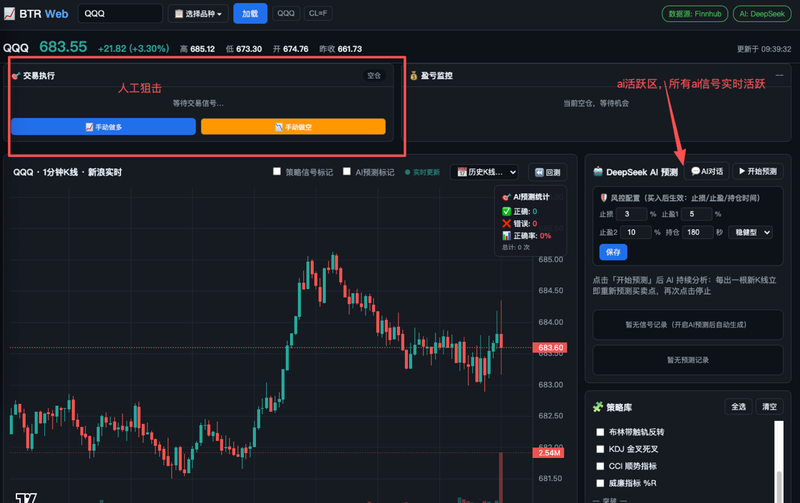
Task: Click the chart title QQQ · 1分钟K线 · 新浪实时
Action: 67,172
